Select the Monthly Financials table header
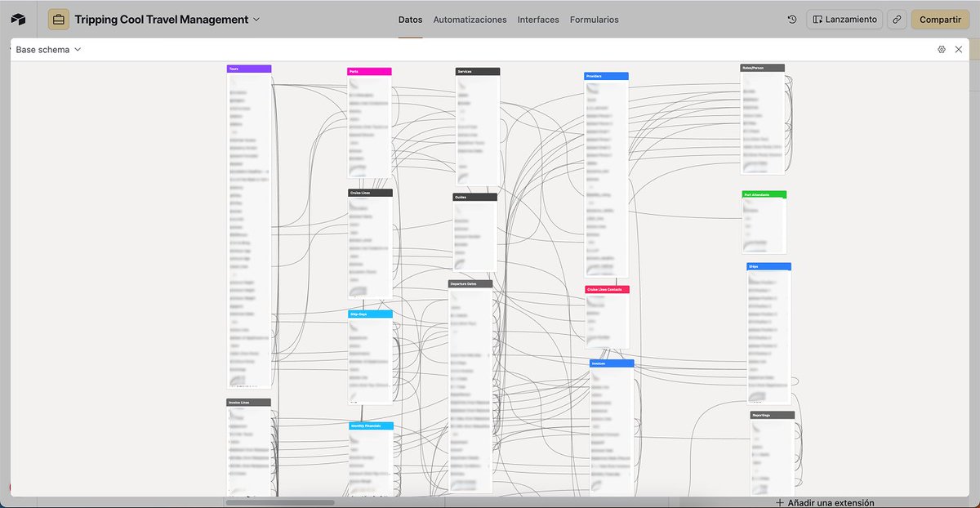Image resolution: width=980 pixels, height=508 pixels. pos(371,426)
